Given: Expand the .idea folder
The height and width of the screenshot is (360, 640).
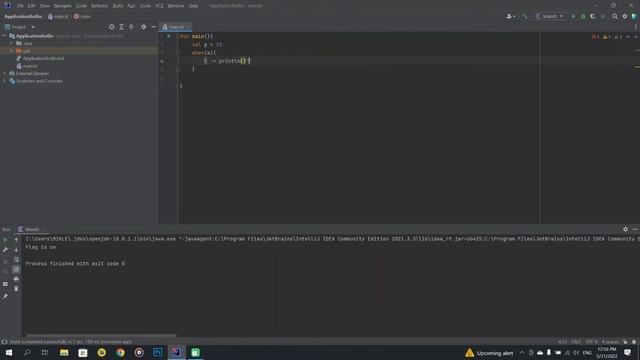Looking at the screenshot, I should click(x=11, y=43).
